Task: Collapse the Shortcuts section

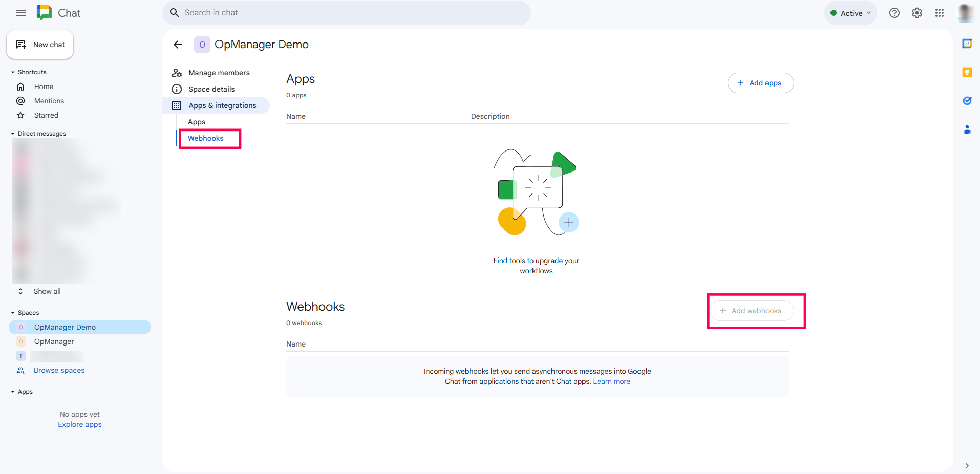Action: tap(13, 72)
